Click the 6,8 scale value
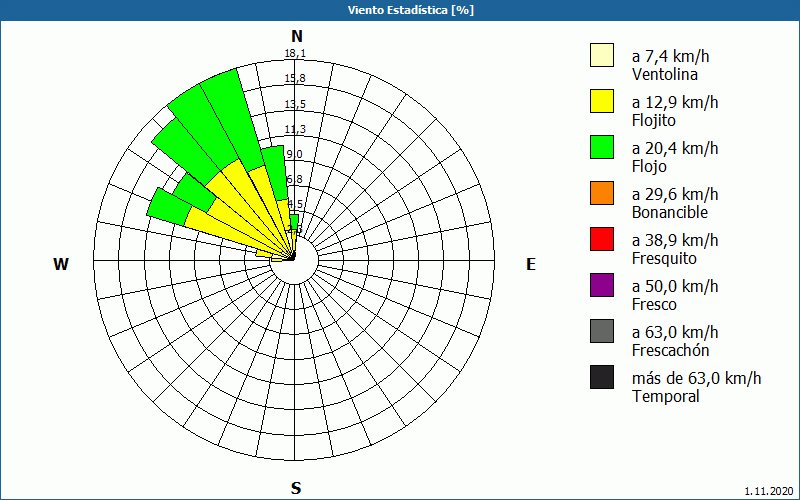Image resolution: width=800 pixels, height=500 pixels. (x=294, y=180)
